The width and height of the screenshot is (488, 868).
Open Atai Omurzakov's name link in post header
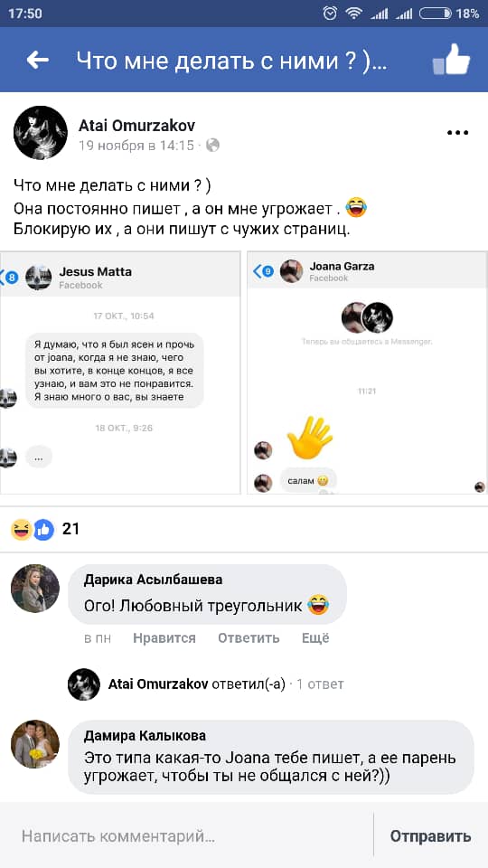point(136,126)
